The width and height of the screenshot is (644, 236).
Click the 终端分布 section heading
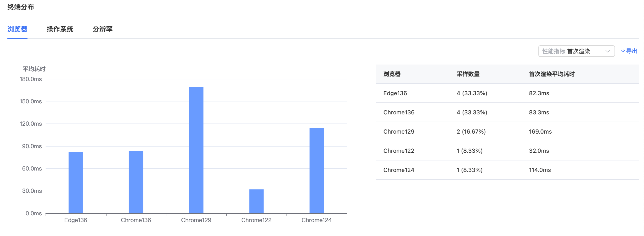21,7
